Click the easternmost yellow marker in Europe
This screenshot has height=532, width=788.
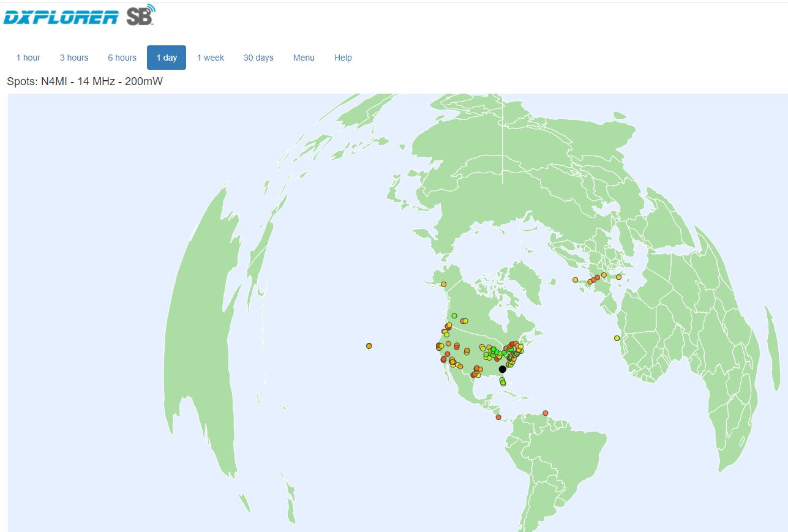click(x=619, y=277)
